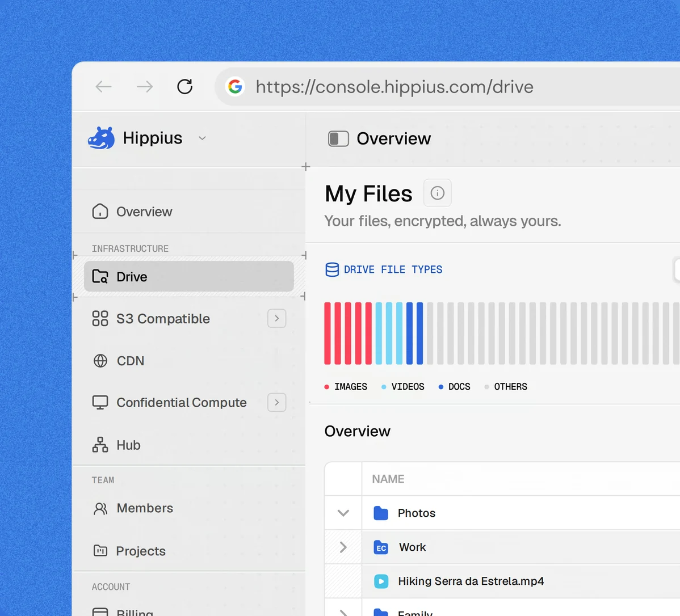Click the Hippius workspace name

[x=153, y=138]
